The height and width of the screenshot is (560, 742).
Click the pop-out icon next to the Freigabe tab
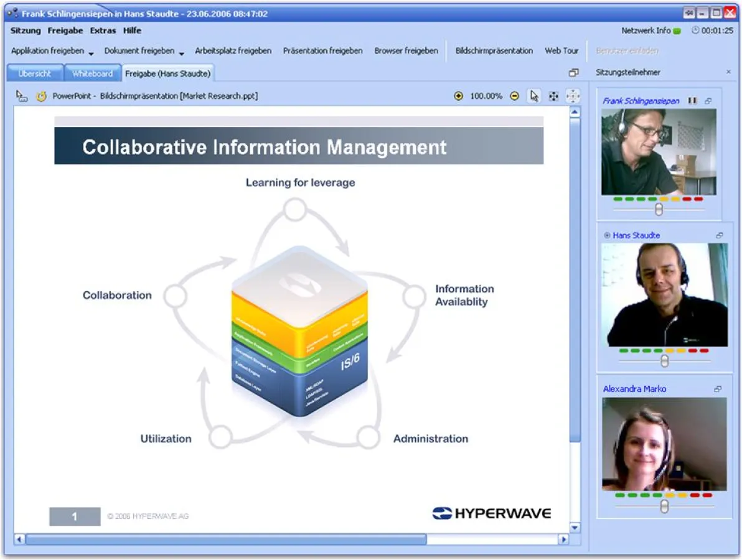(x=573, y=72)
